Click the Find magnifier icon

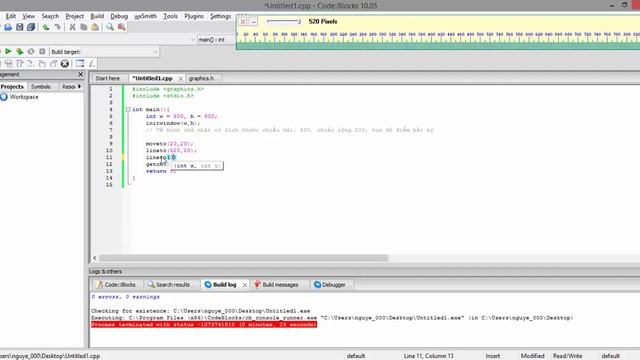110,27
